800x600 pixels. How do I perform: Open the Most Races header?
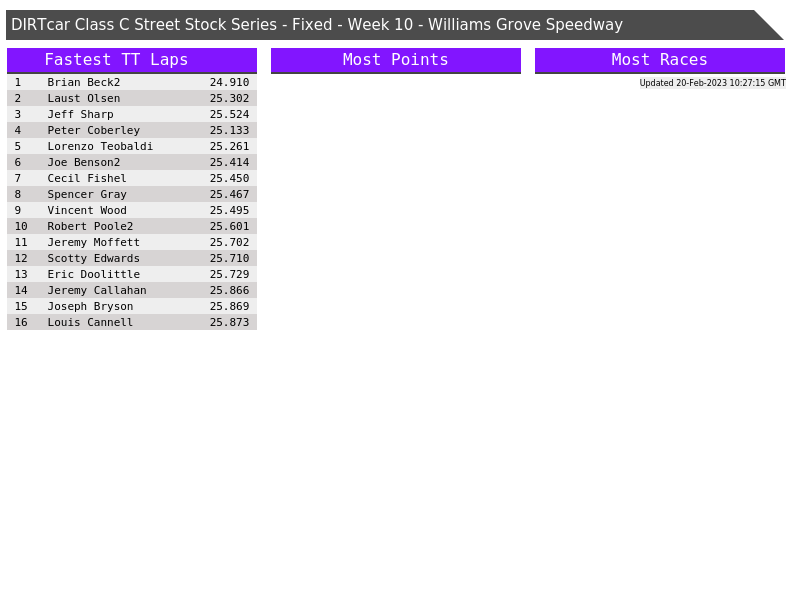click(659, 60)
